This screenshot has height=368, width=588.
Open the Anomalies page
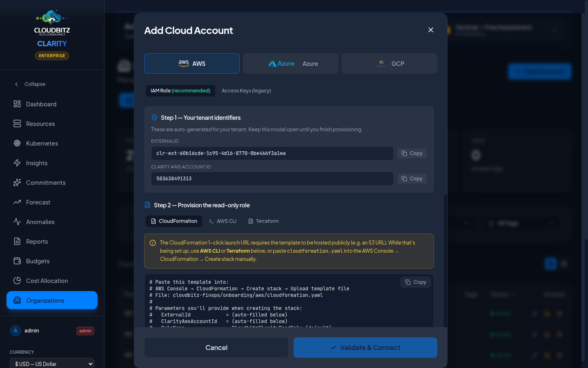(52, 222)
